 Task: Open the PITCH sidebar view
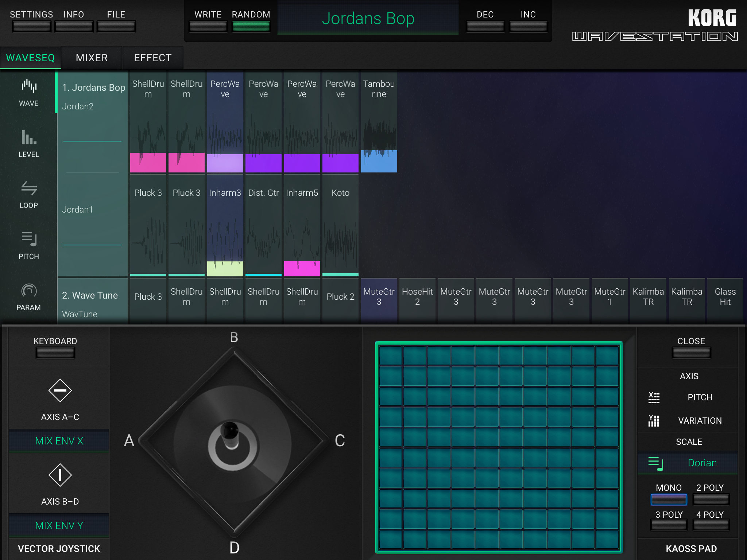(x=29, y=246)
